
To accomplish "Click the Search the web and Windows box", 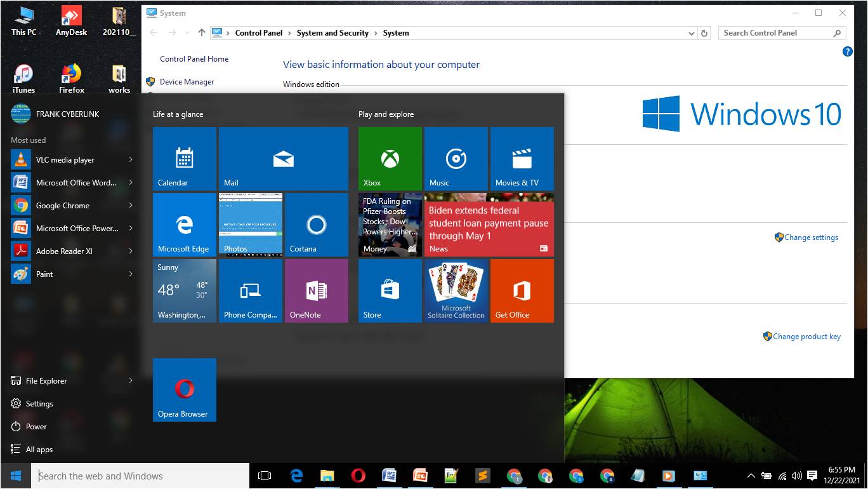I will (140, 476).
